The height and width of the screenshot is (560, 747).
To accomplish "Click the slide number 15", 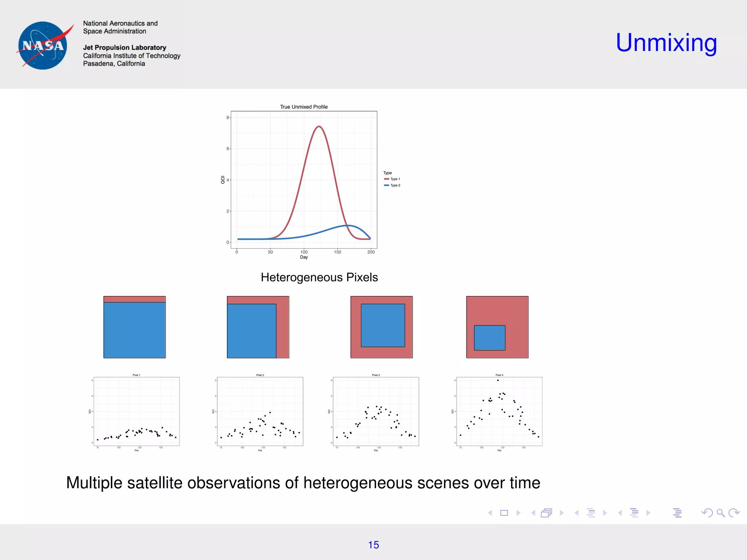I will click(373, 545).
